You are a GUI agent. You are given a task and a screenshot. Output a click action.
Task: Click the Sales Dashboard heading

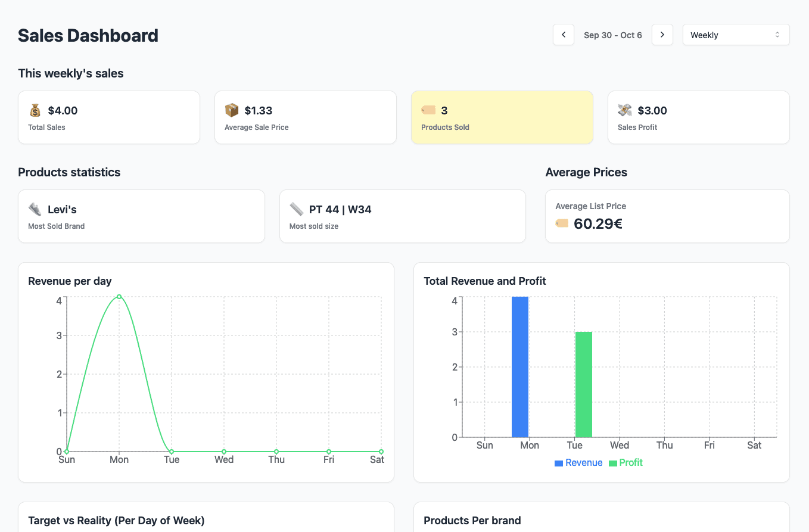[88, 36]
